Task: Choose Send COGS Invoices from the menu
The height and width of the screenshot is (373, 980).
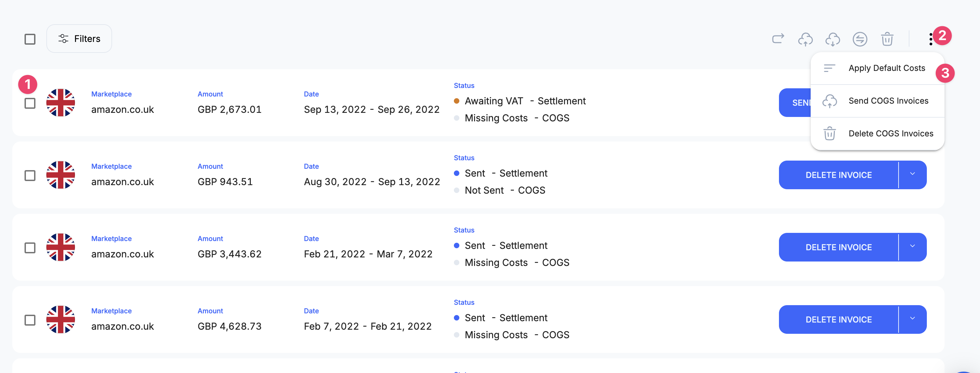Action: click(877, 101)
